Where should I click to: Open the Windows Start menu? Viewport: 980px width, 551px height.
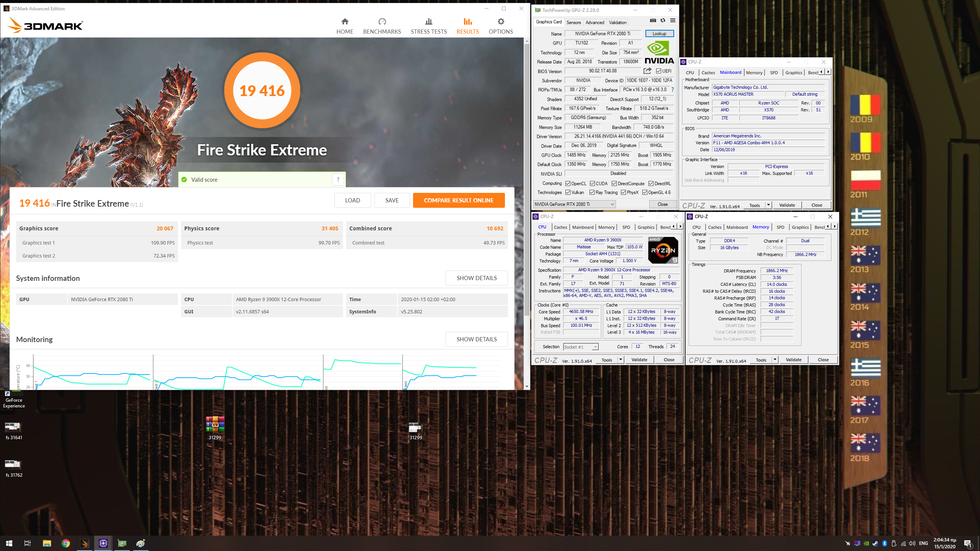(x=9, y=543)
